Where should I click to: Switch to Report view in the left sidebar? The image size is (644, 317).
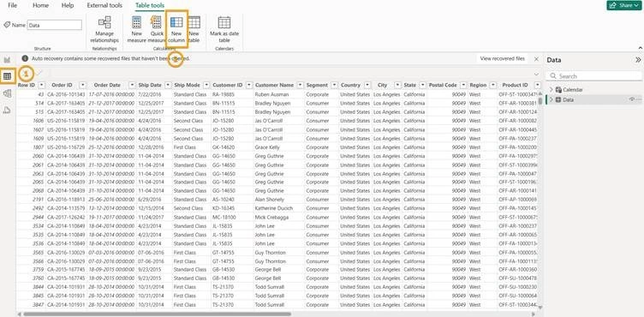pos(7,60)
